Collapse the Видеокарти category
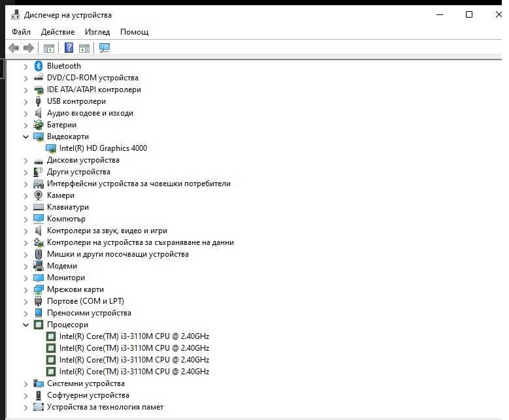 tap(25, 137)
